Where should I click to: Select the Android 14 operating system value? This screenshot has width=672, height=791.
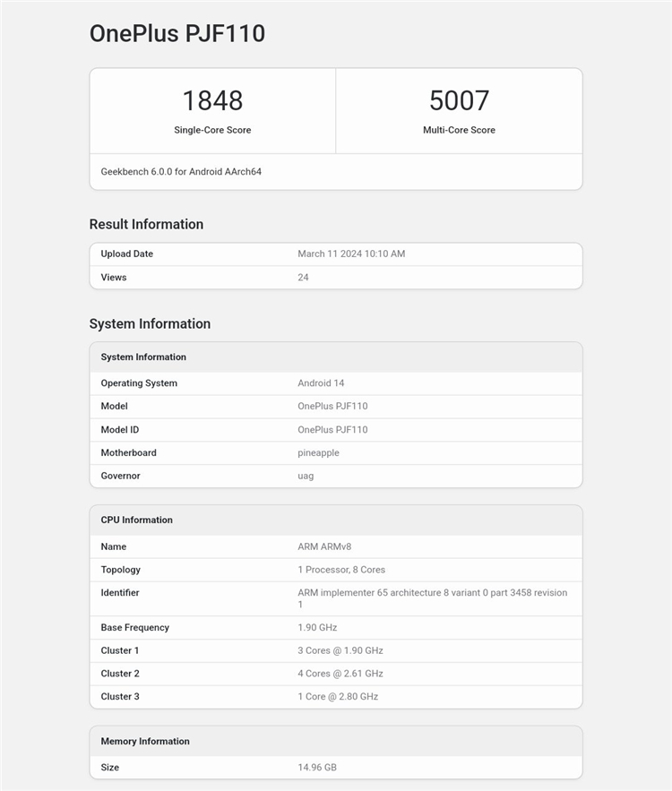click(321, 383)
